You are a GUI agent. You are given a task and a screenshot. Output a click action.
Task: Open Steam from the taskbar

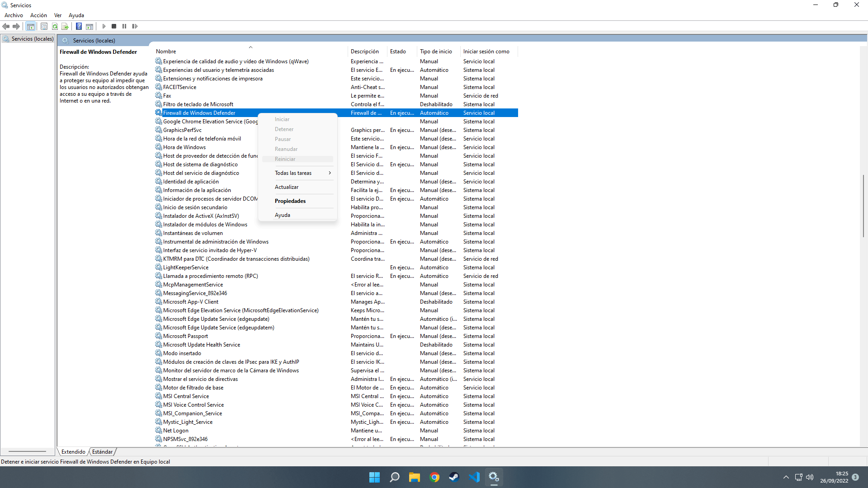[454, 477]
